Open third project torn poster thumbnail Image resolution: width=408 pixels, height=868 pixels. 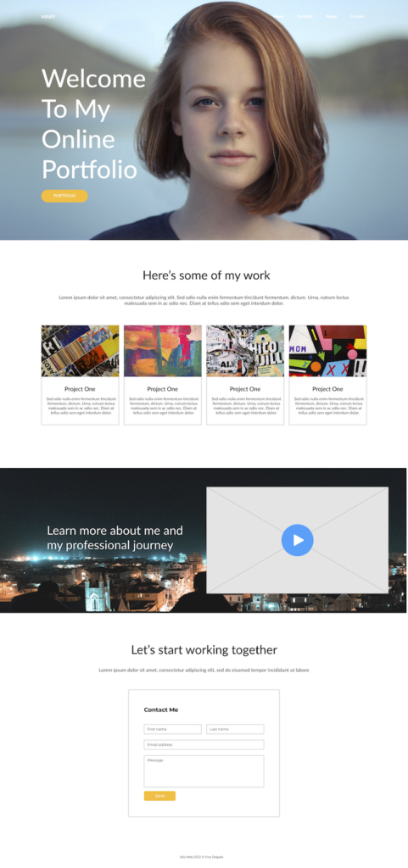click(x=245, y=351)
